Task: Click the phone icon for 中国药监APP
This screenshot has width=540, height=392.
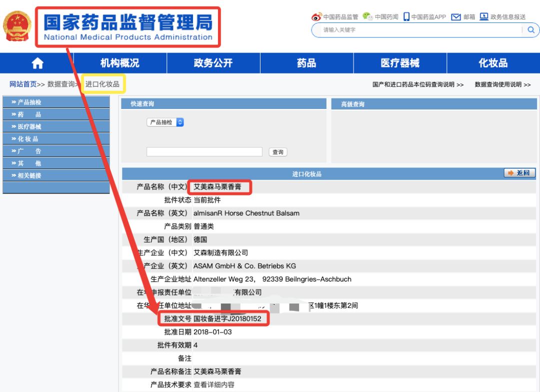Action: [x=406, y=16]
